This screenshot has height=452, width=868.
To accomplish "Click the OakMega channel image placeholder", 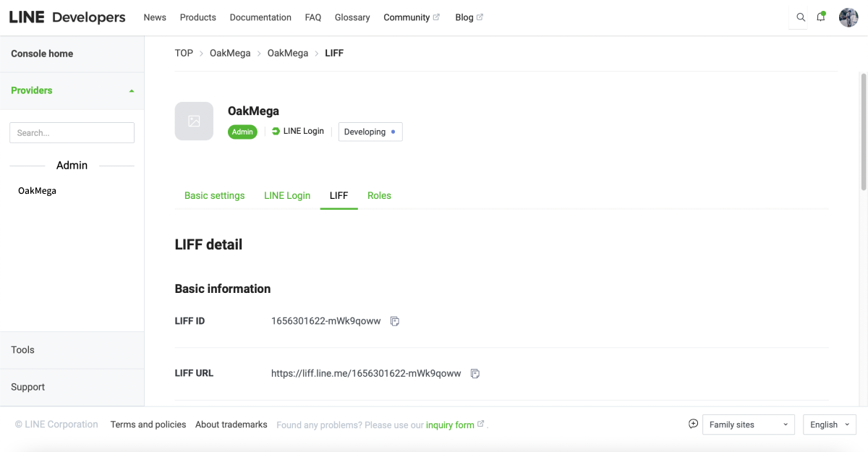I will pyautogui.click(x=194, y=121).
